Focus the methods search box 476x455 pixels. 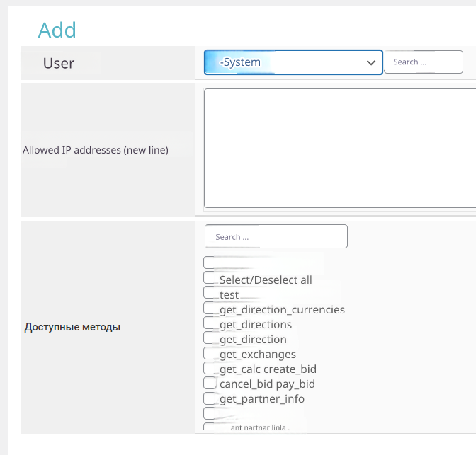pyautogui.click(x=276, y=236)
